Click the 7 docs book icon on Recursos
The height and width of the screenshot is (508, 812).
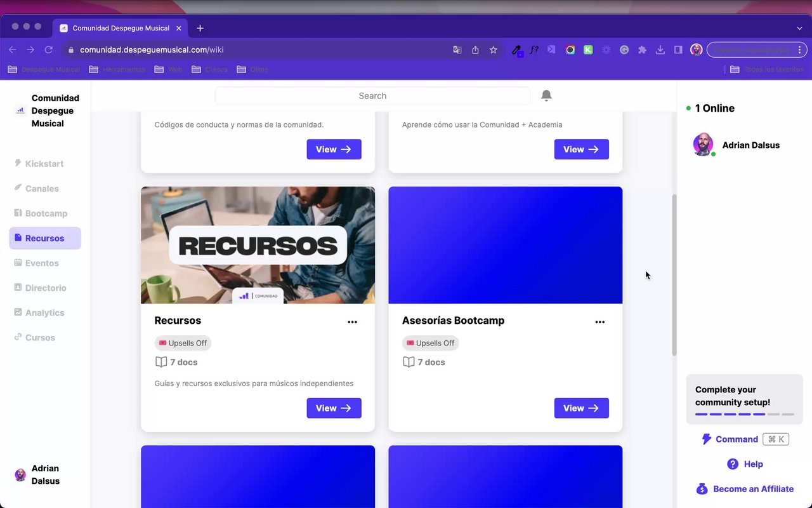161,362
